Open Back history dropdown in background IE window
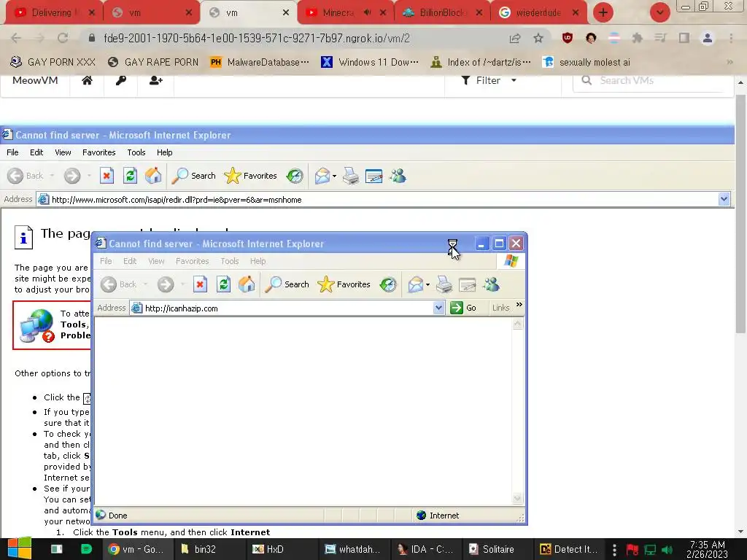 52,176
